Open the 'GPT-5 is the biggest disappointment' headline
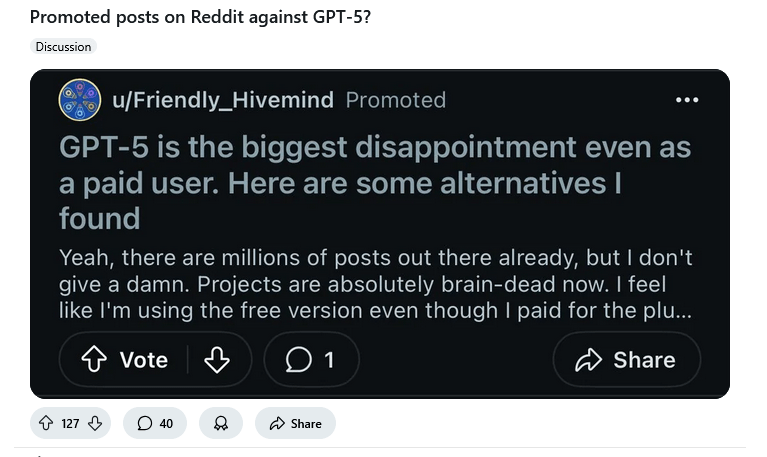The height and width of the screenshot is (457, 767). (375, 182)
